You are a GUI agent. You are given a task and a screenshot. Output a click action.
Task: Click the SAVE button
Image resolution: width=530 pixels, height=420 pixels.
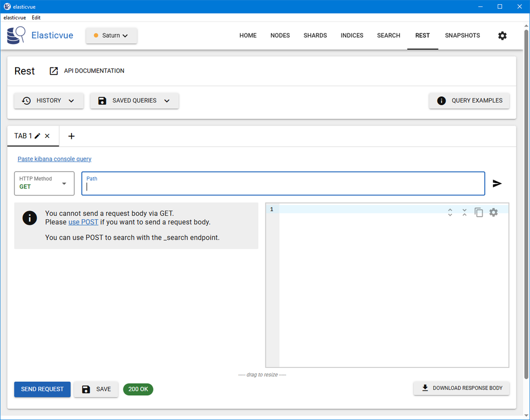pos(96,389)
